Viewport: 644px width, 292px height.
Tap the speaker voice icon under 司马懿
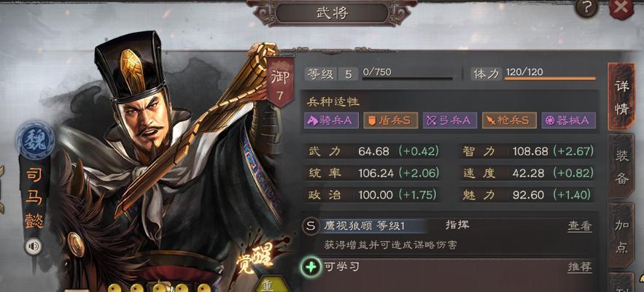pos(33,246)
